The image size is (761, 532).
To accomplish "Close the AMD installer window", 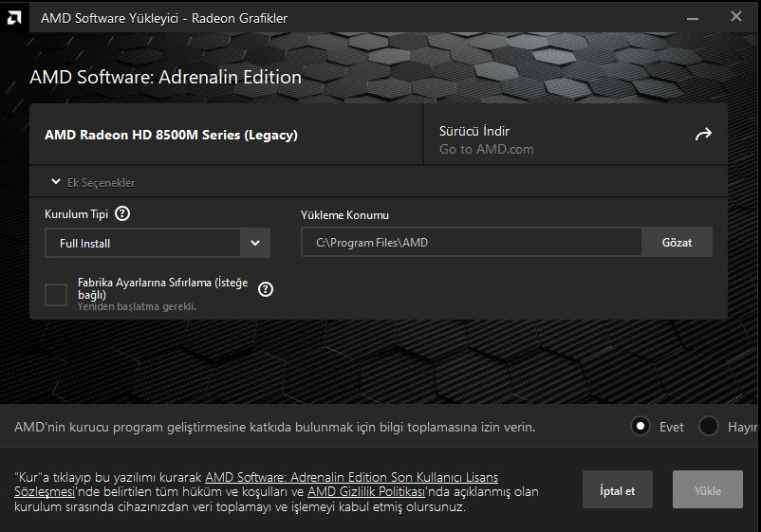I will coord(736,16).
